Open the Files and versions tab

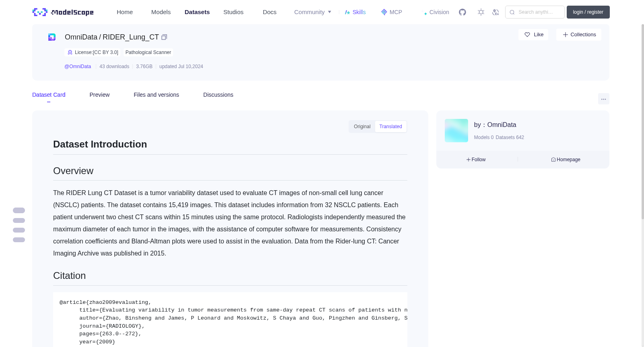click(x=156, y=95)
